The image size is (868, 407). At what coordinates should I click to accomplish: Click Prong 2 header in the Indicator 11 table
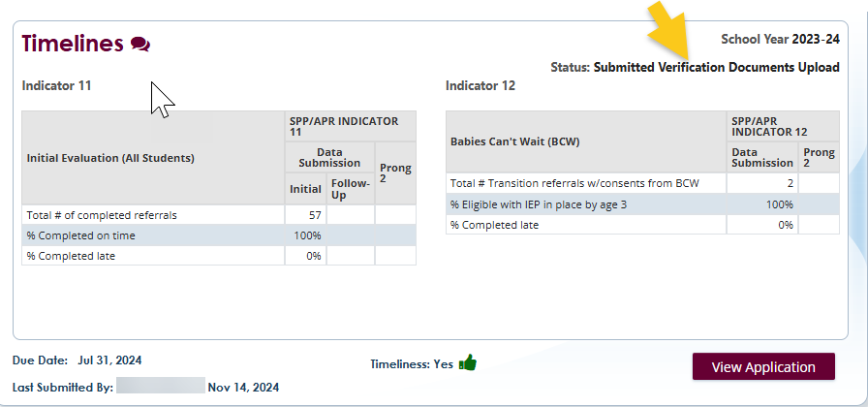395,174
